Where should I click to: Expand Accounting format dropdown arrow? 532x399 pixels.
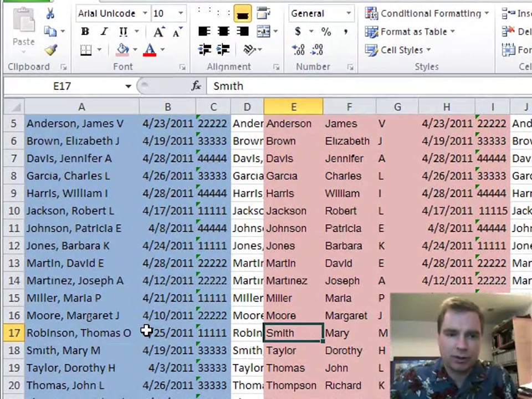click(311, 32)
